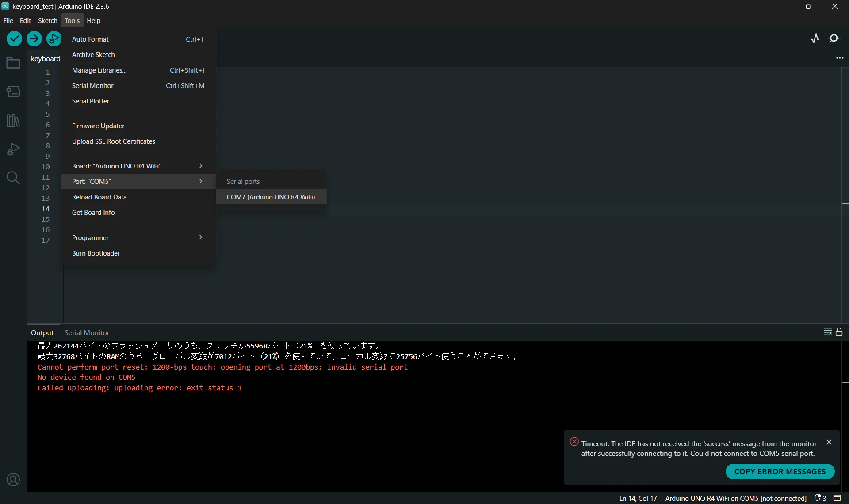This screenshot has height=504, width=849.
Task: Select COM7 (Arduino UNO R4 WiFi) port
Action: tap(271, 197)
